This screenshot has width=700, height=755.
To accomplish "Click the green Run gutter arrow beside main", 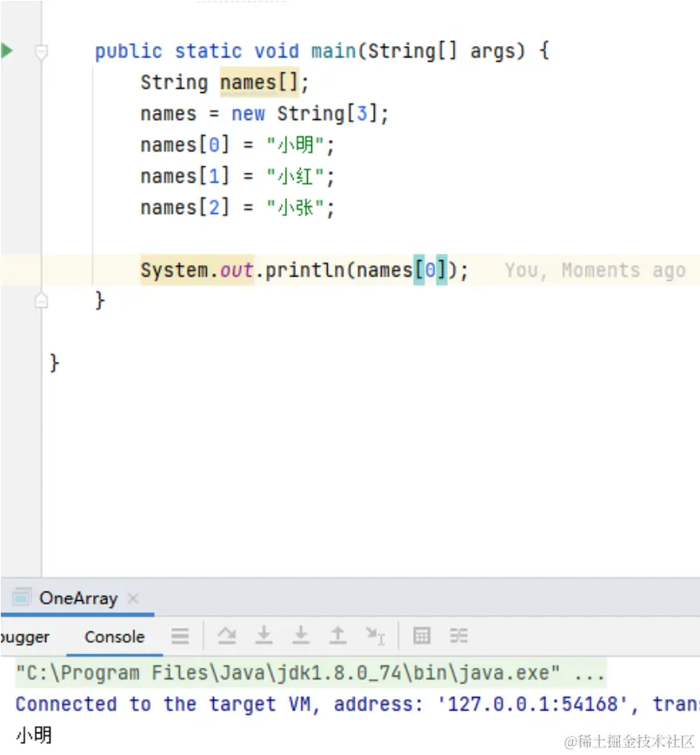I will tap(7, 50).
